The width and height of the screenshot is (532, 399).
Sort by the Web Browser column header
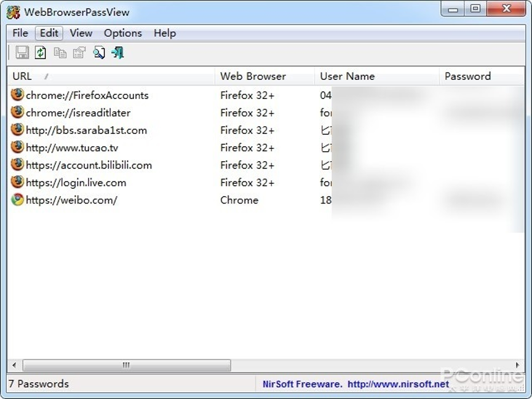(264, 76)
